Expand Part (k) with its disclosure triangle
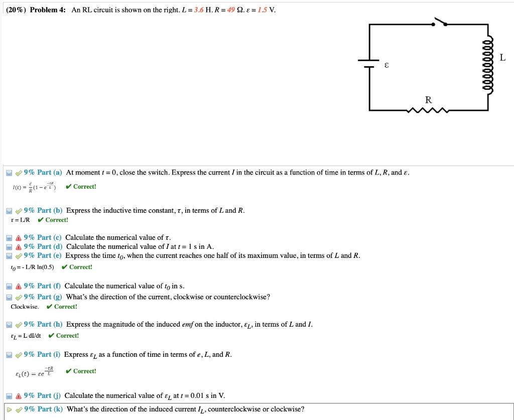Viewport: 514px width, 420px height. [x=9, y=409]
